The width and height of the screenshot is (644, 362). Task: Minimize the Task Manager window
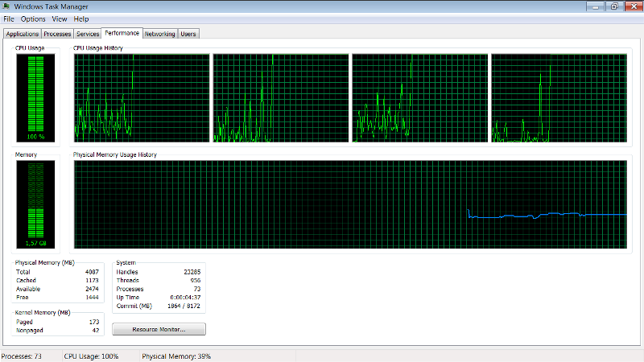click(x=596, y=6)
